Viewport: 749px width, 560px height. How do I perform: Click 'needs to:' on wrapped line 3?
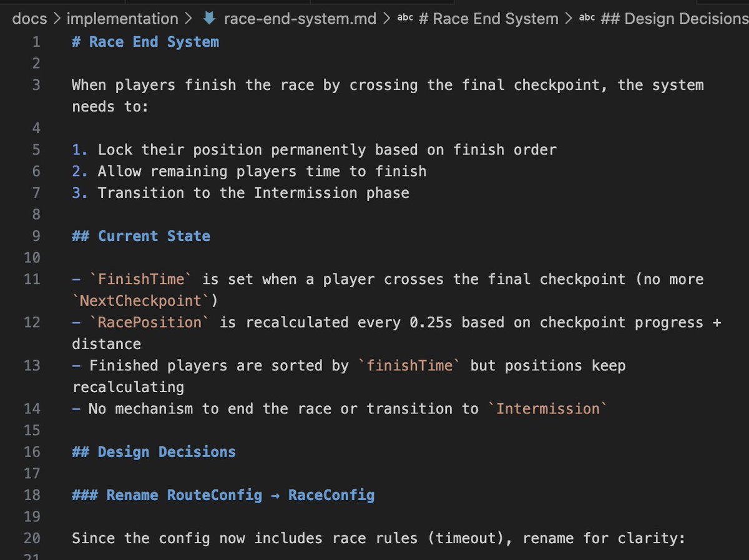point(110,107)
